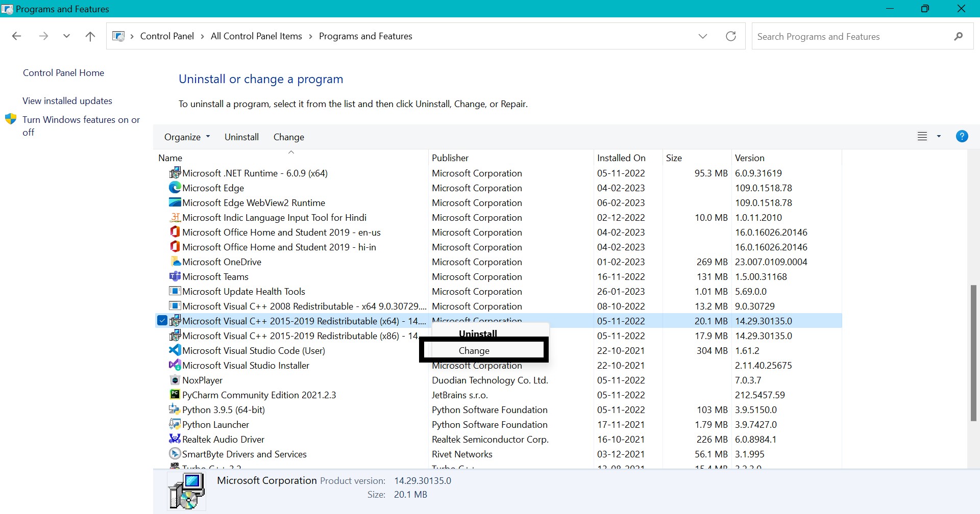
Task: Click the search magnifier icon
Action: tap(958, 36)
